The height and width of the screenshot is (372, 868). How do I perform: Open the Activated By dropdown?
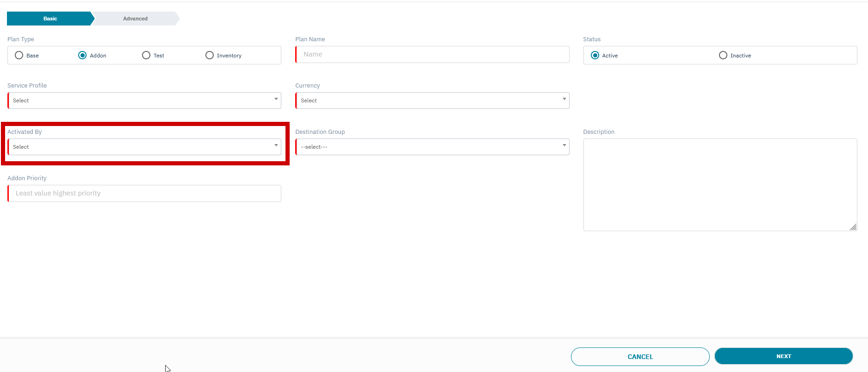tap(144, 147)
